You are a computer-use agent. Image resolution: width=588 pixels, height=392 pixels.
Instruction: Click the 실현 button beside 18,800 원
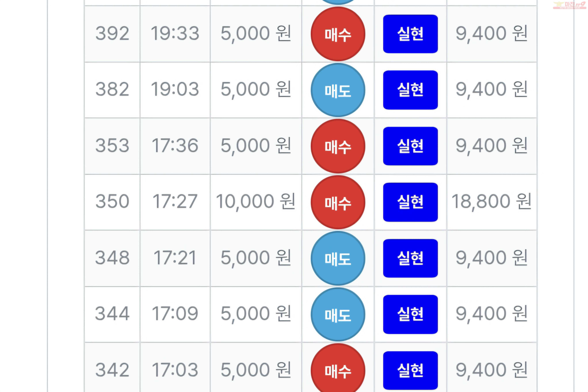(410, 202)
